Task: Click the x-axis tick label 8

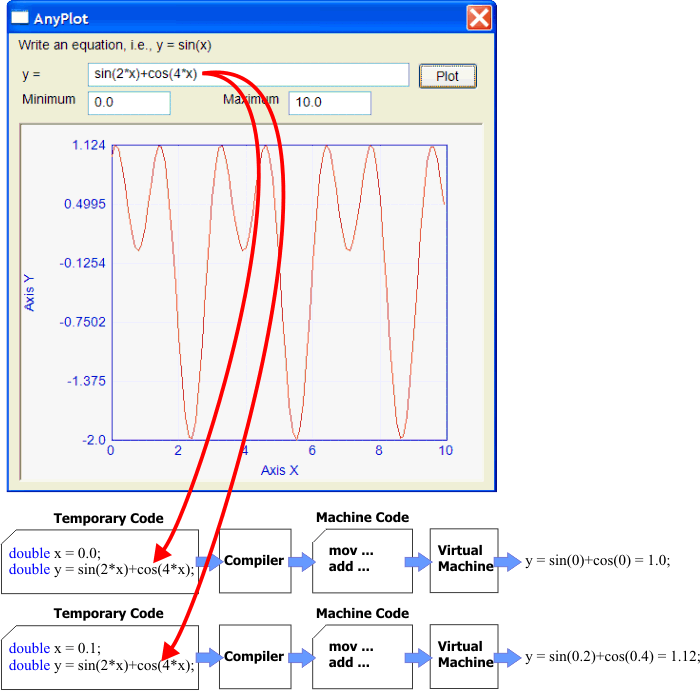Action: [379, 450]
